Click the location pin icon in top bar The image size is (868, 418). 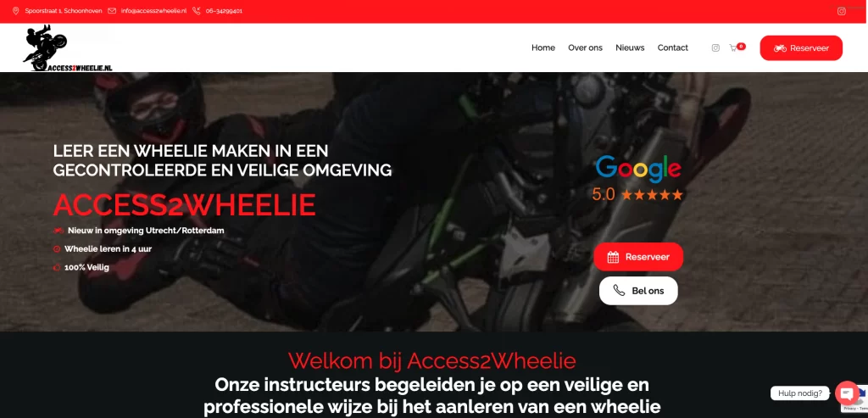point(15,11)
